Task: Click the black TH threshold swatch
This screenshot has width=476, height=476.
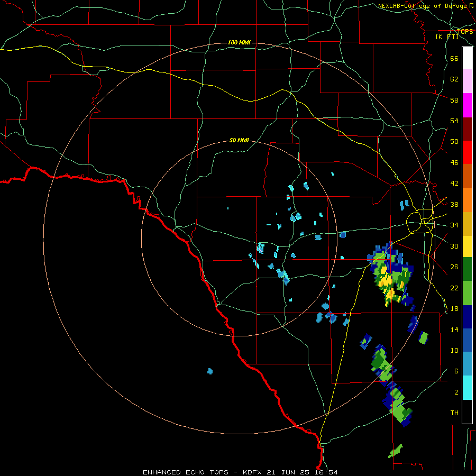Action: click(x=467, y=411)
